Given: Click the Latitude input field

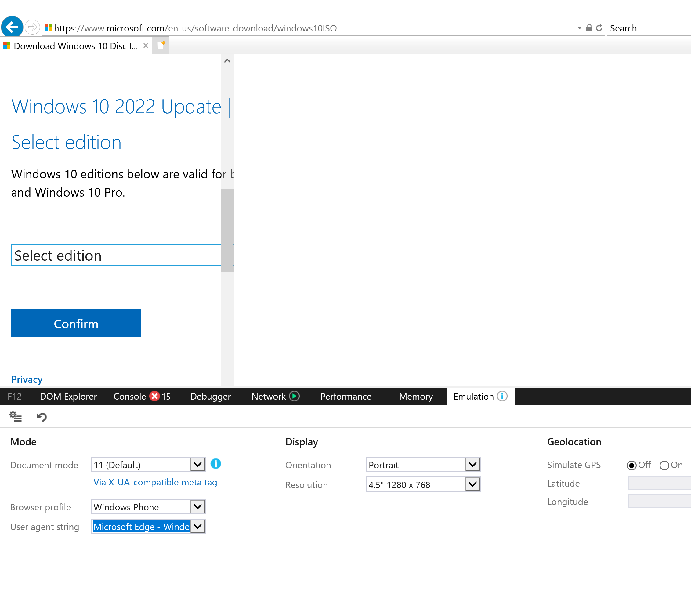Looking at the screenshot, I should pyautogui.click(x=659, y=483).
